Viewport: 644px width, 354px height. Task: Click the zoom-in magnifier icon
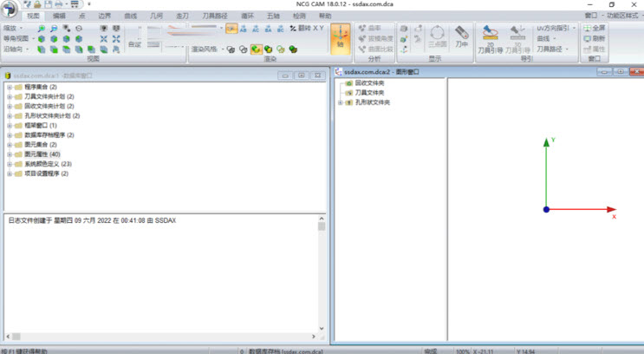point(40,29)
